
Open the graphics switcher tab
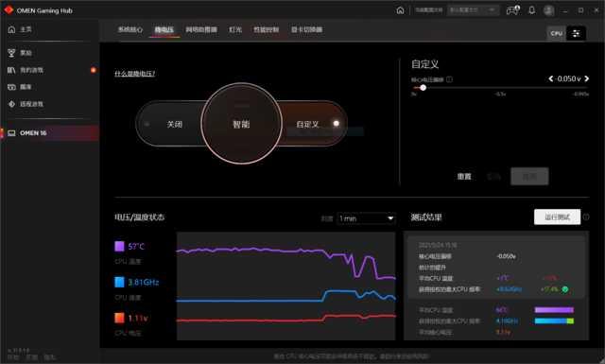pos(306,29)
